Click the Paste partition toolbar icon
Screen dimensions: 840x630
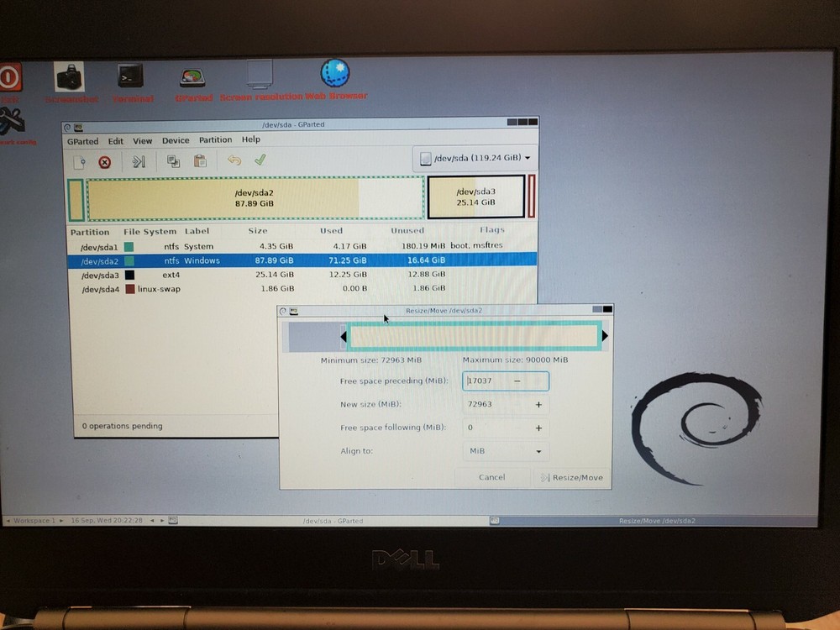(200, 160)
